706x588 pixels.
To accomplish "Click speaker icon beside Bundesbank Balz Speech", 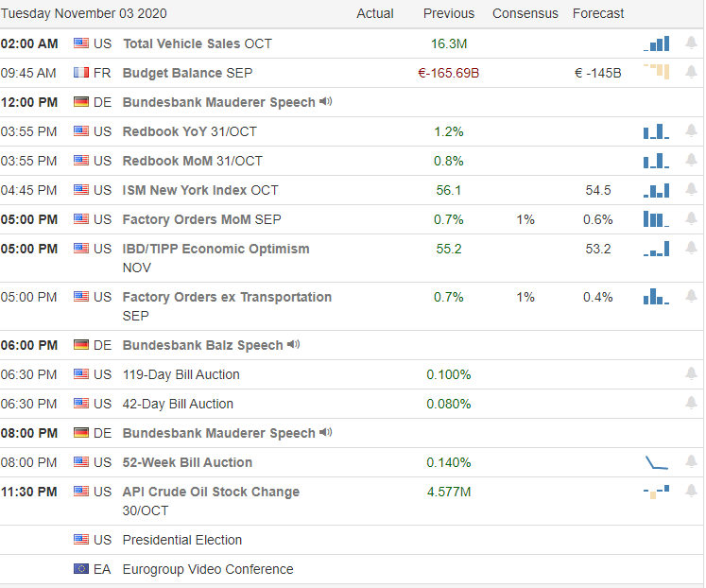I will pos(294,345).
